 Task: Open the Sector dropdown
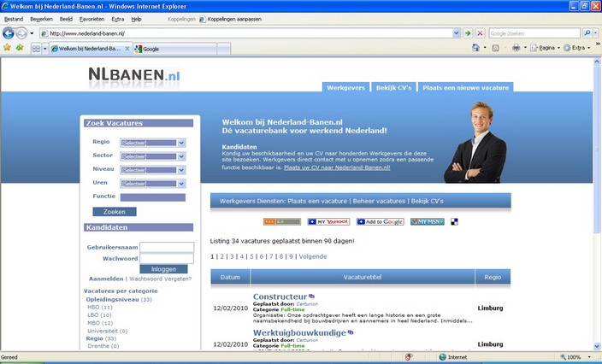coord(153,156)
